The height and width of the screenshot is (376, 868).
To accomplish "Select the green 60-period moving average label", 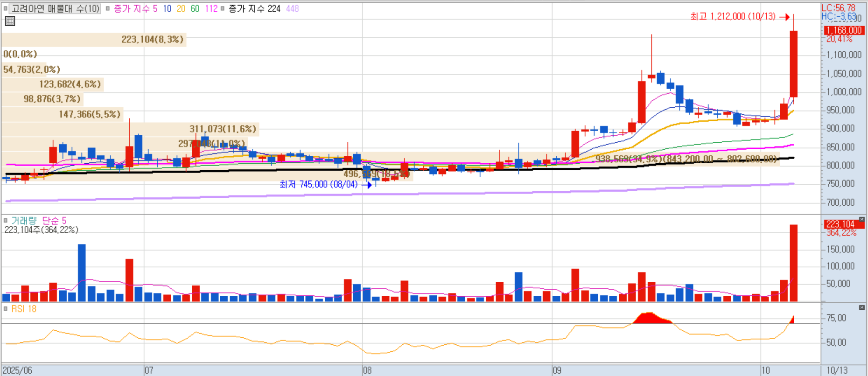I will (x=195, y=8).
